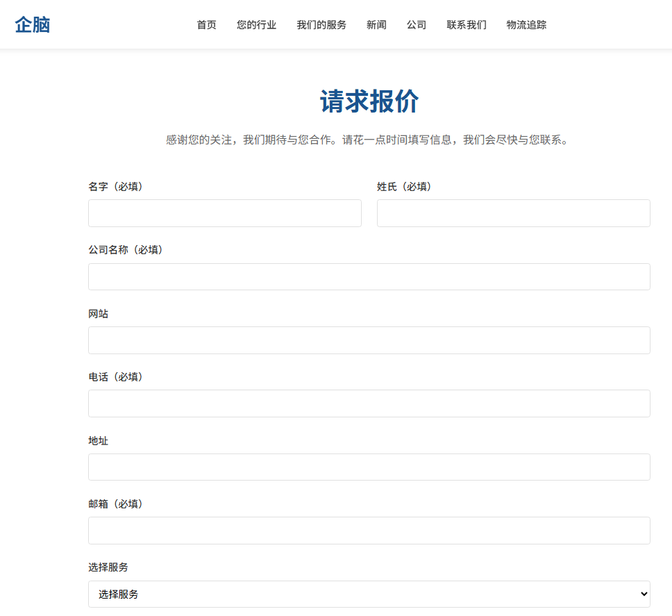The height and width of the screenshot is (616, 672).
Task: Go to 物流追踪 in navigation
Action: pos(526,25)
